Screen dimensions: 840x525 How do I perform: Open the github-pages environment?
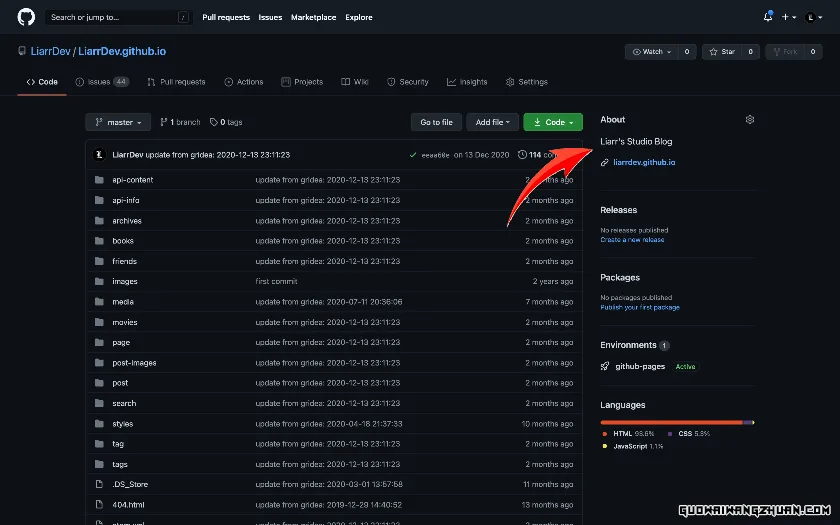click(640, 366)
